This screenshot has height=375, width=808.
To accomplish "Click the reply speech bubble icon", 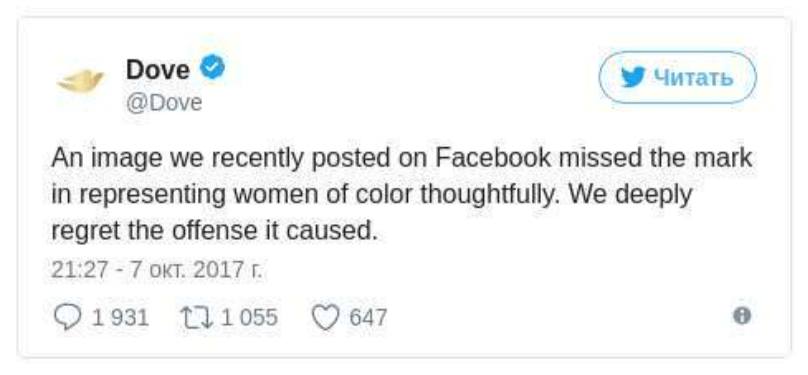I will click(68, 317).
